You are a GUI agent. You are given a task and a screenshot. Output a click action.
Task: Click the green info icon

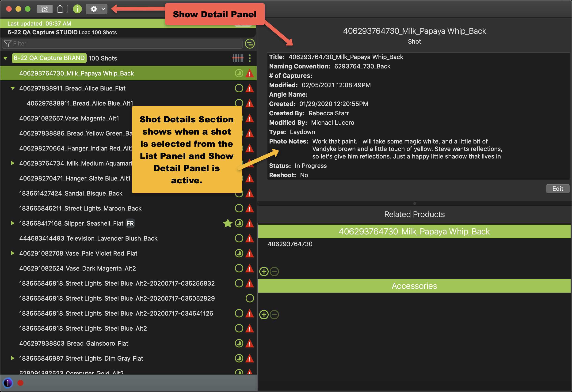click(x=77, y=9)
